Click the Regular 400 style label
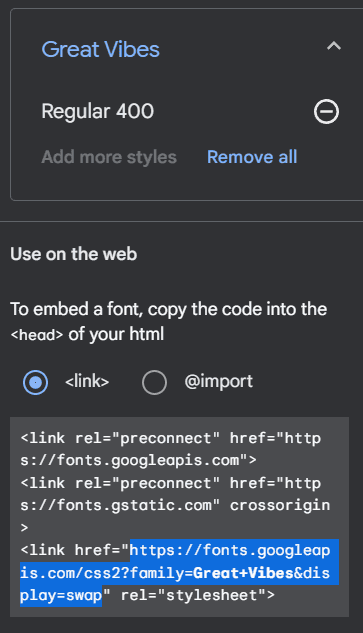363x633 pixels. tap(98, 111)
